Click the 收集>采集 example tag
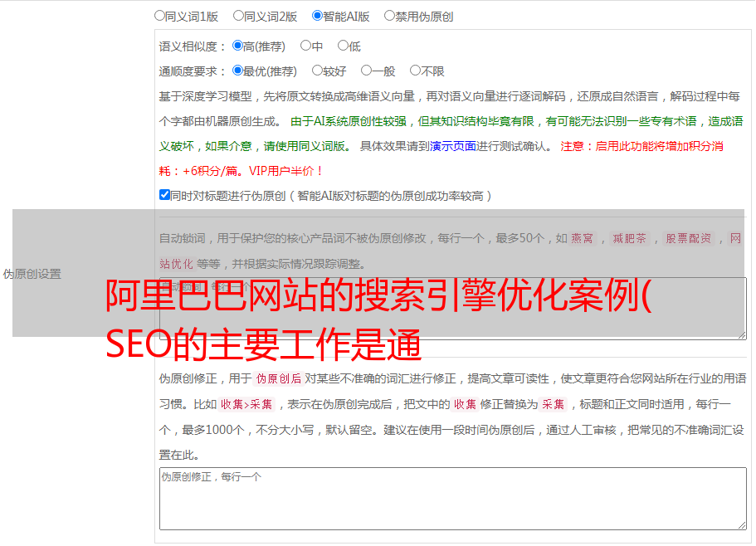 pos(246,404)
